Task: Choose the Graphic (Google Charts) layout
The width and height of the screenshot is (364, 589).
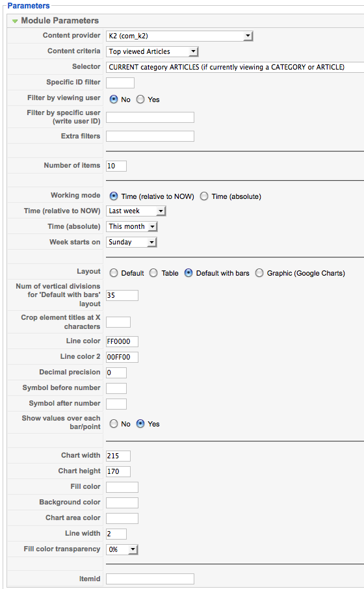Action: (259, 272)
